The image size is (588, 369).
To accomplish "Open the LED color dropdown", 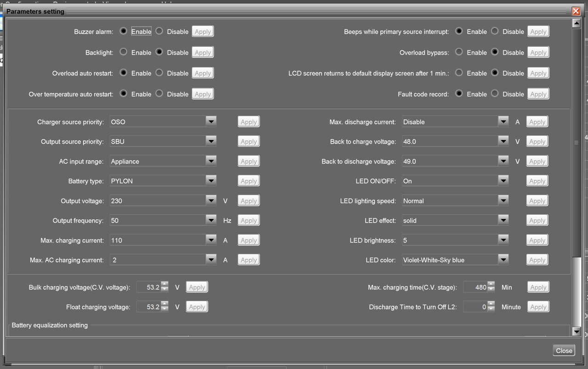I will pyautogui.click(x=503, y=260).
